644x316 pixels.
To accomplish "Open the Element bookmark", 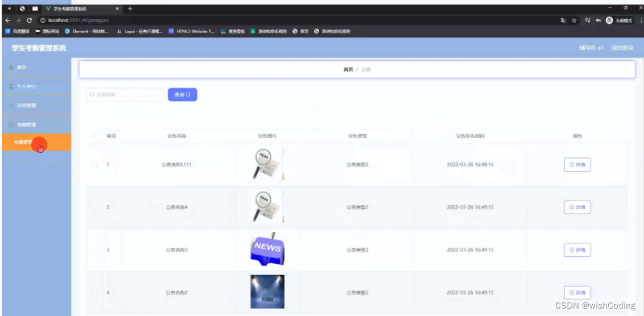I will point(86,31).
